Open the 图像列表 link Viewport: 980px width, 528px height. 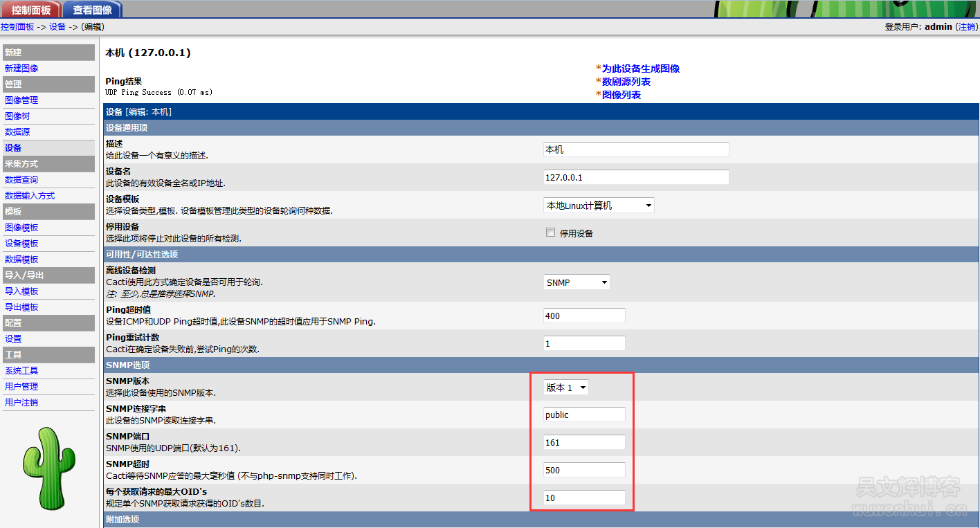point(621,95)
